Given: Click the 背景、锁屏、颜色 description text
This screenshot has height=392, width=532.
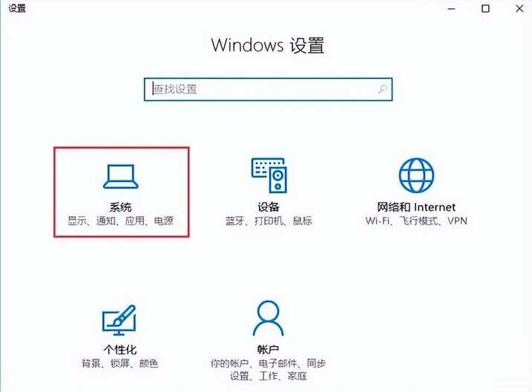Looking at the screenshot, I should click(119, 364).
